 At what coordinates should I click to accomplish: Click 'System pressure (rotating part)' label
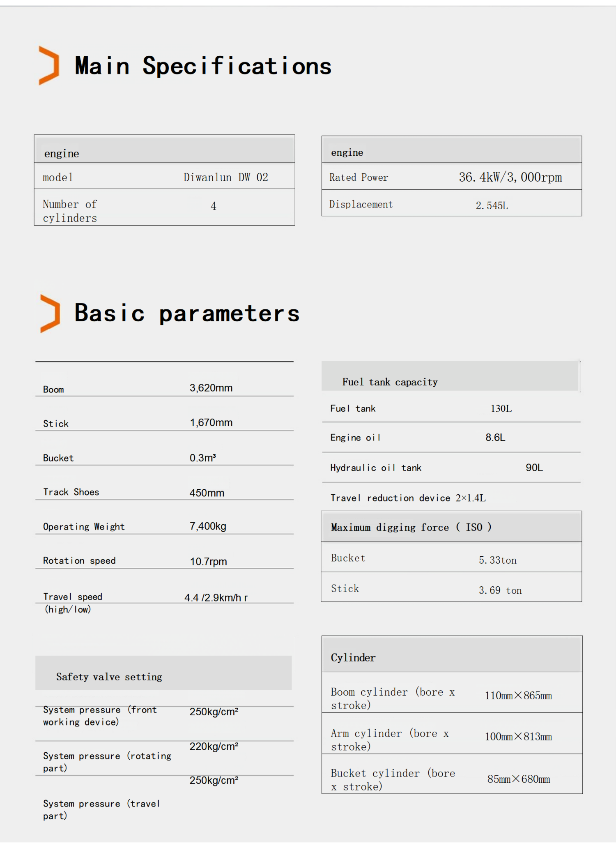tap(107, 762)
